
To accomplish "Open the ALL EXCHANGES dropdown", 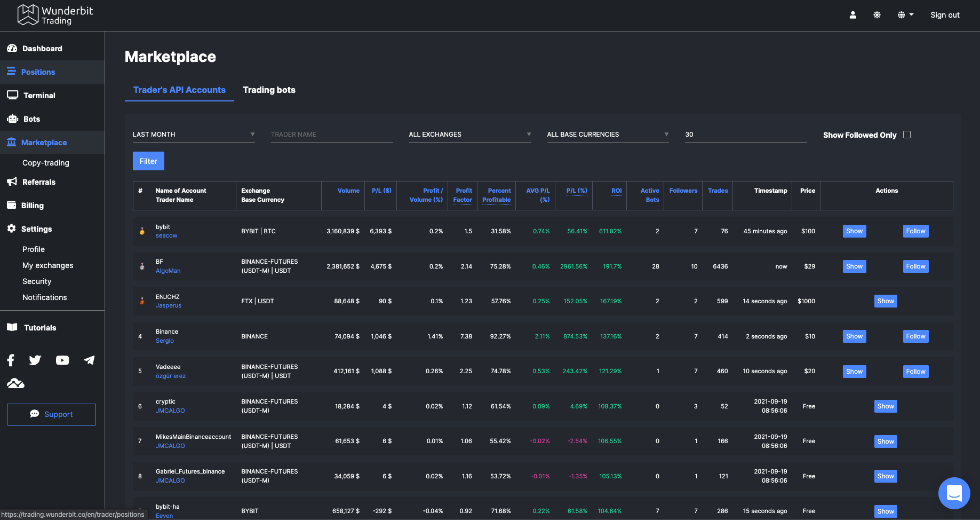I will [470, 135].
